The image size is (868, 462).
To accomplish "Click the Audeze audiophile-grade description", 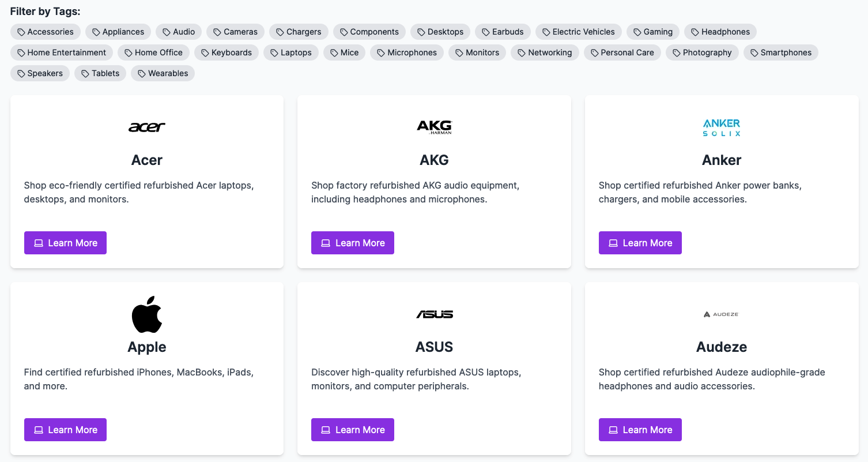I will click(x=712, y=380).
